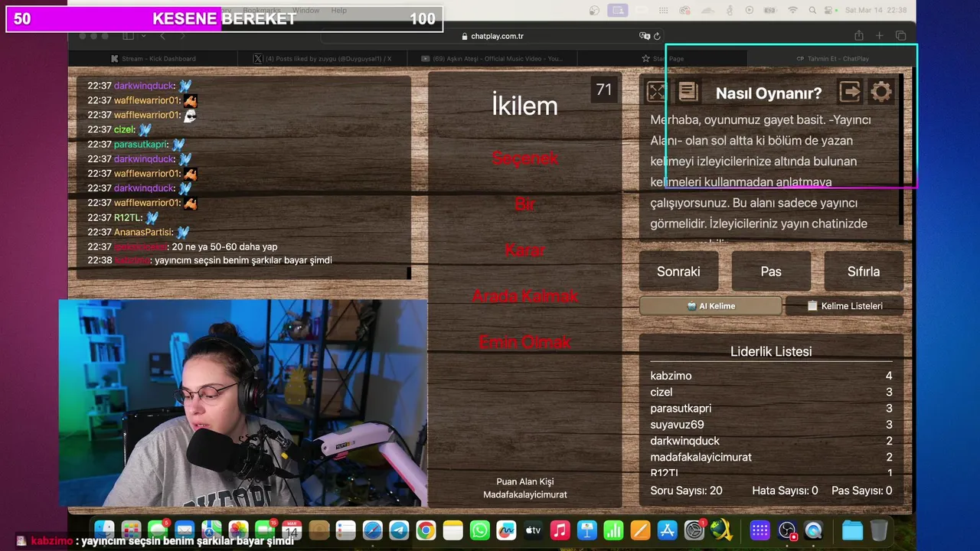This screenshot has height=551, width=980.
Task: Open Telegram from the dock
Action: pyautogui.click(x=399, y=530)
